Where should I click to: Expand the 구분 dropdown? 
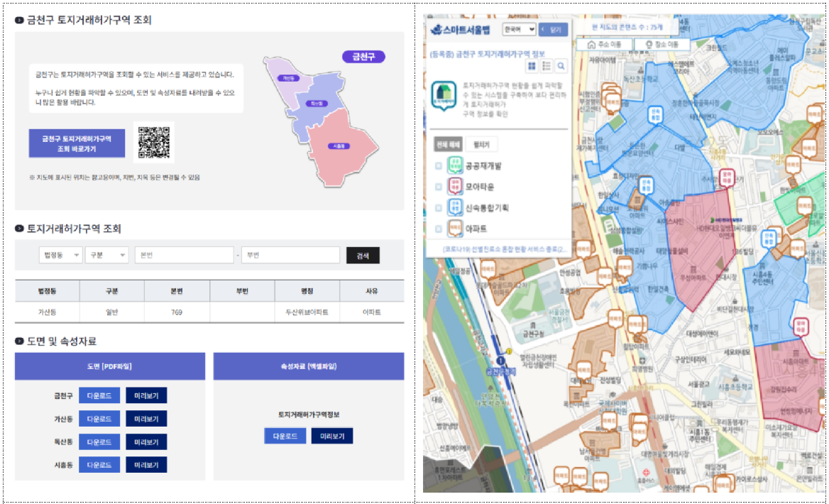pyautogui.click(x=106, y=255)
